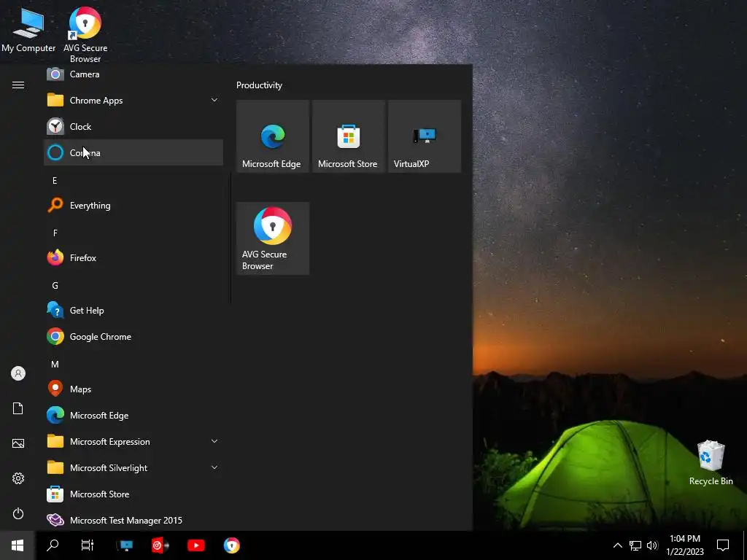The height and width of the screenshot is (560, 747).
Task: Click the Power icon in Start sidebar
Action: point(18,513)
